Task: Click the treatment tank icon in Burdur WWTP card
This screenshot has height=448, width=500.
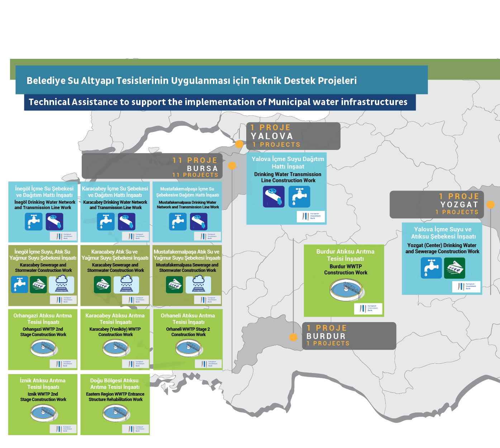Action: [346, 290]
